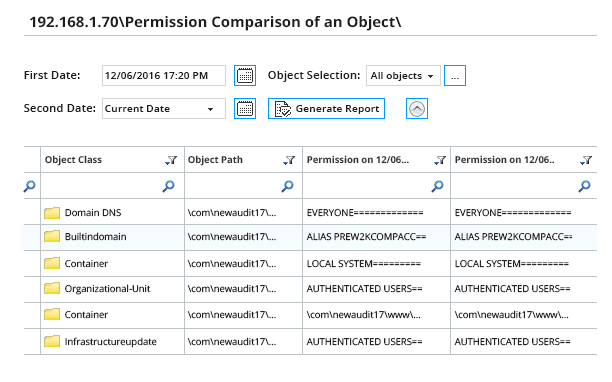
Task: Select the Builtindomain row
Action: click(310, 237)
